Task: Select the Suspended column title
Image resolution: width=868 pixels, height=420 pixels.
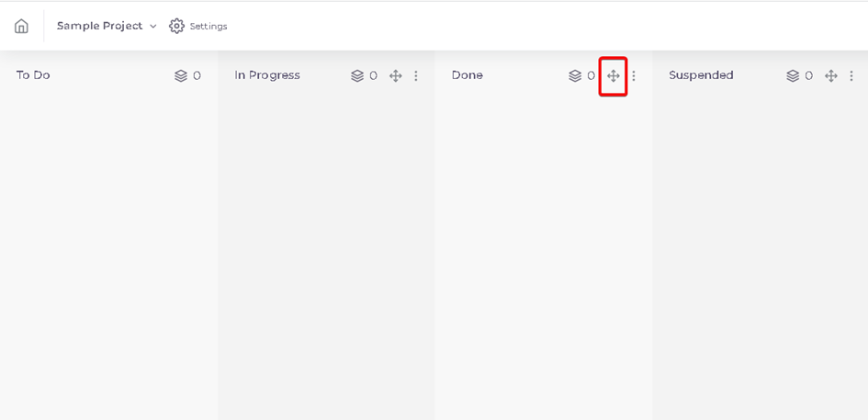Action: (x=701, y=75)
